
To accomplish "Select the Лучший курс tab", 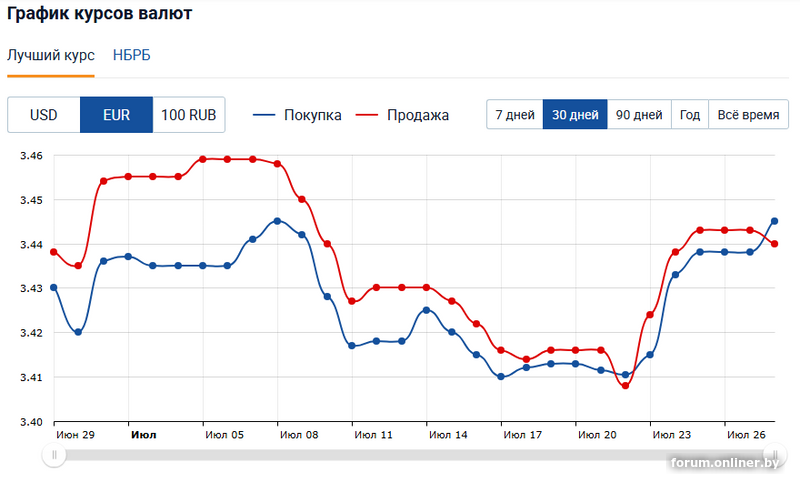I will coord(51,55).
